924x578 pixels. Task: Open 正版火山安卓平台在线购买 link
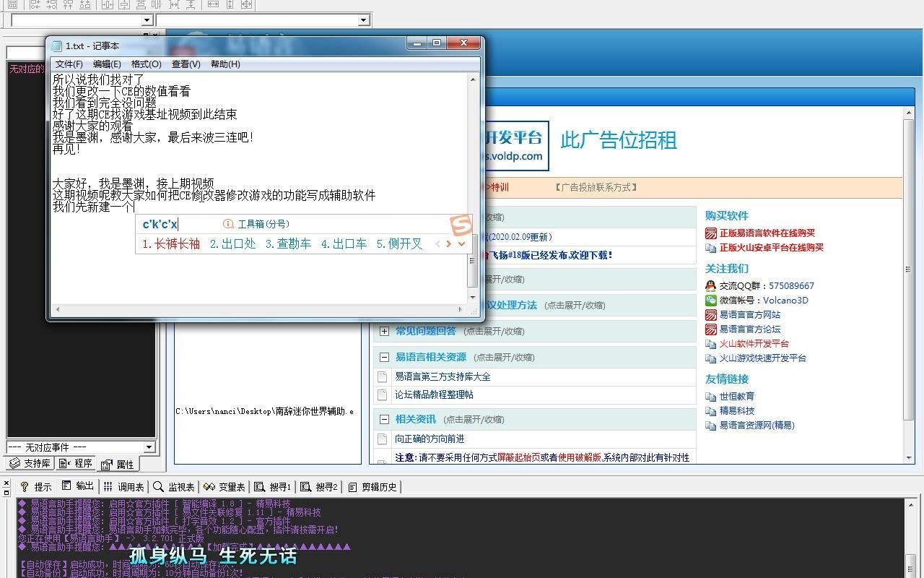click(771, 248)
